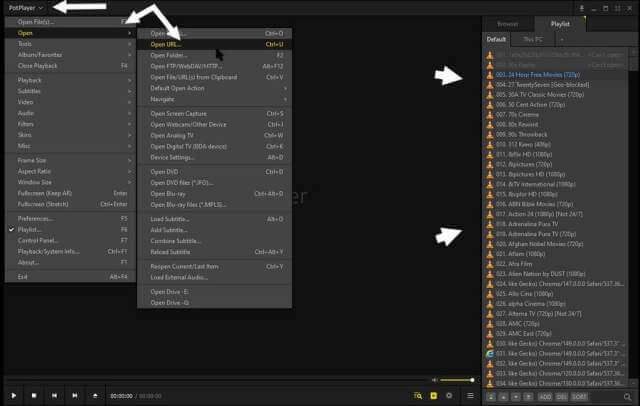Screen dimensions: 640x406
Task: Click the fullscreen icon in title bar
Action: coord(618,8)
